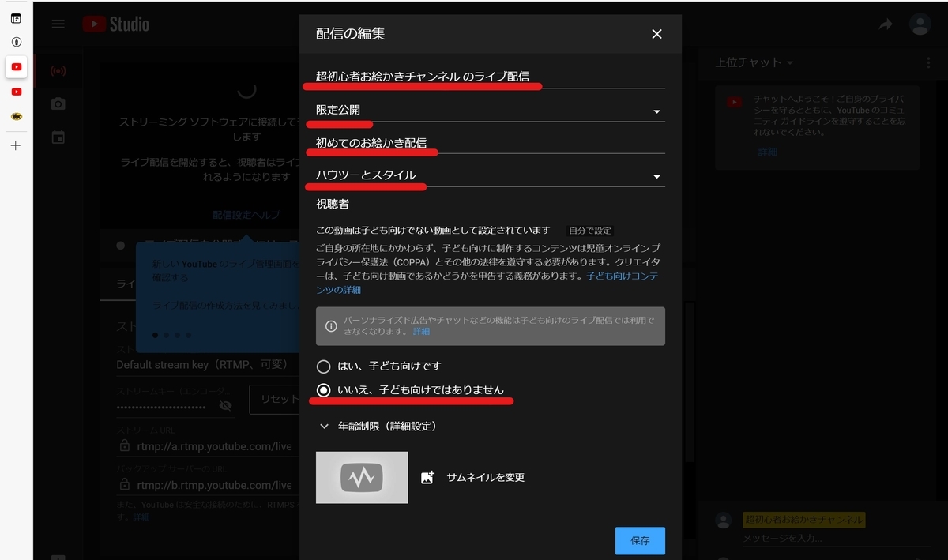Viewport: 948px width, 560px height.
Task: Open 配信設定ヘルプ link in background
Action: [x=246, y=215]
